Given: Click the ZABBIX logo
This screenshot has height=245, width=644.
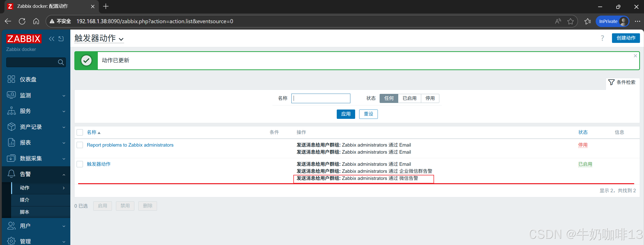Looking at the screenshot, I should (24, 39).
